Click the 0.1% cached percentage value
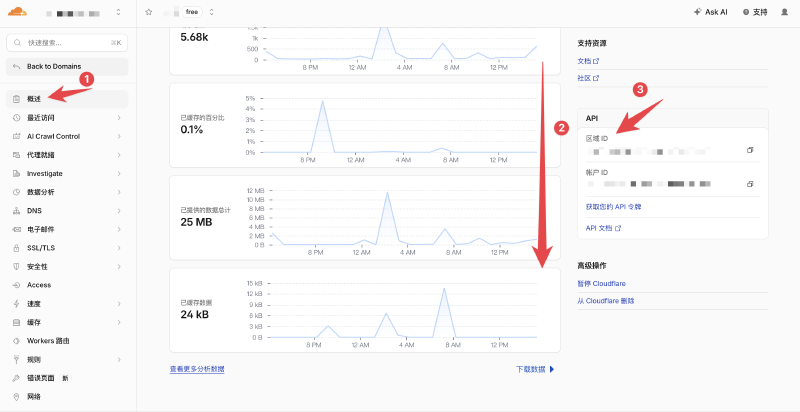This screenshot has height=412, width=800. click(x=192, y=130)
